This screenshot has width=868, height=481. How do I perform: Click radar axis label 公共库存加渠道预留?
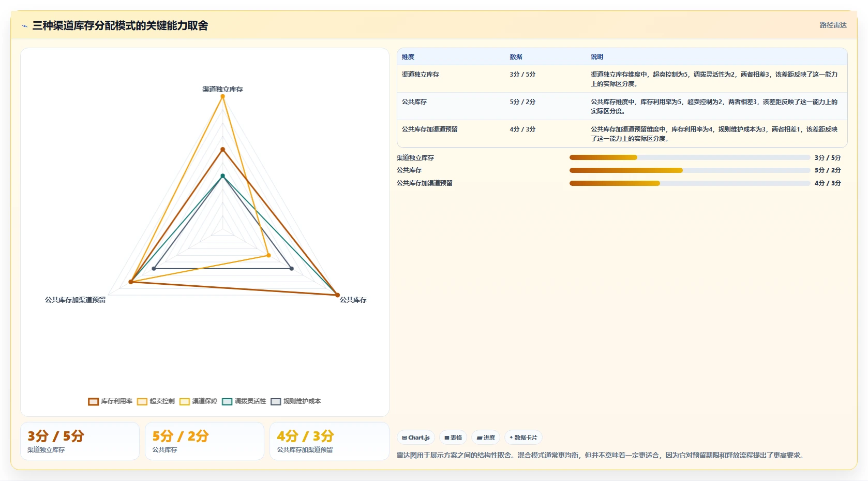point(75,300)
